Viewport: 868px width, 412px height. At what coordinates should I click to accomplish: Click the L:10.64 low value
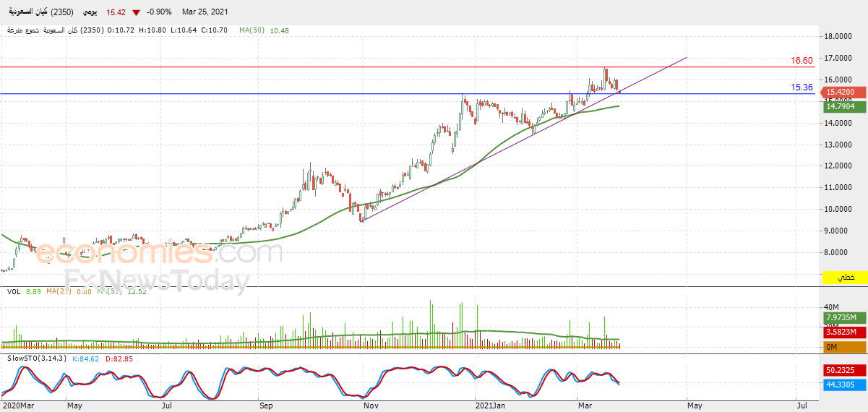click(184, 30)
